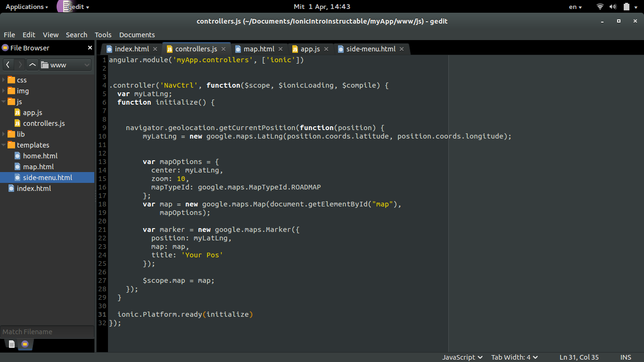Click the Wi-Fi icon in the system tray

(x=600, y=7)
